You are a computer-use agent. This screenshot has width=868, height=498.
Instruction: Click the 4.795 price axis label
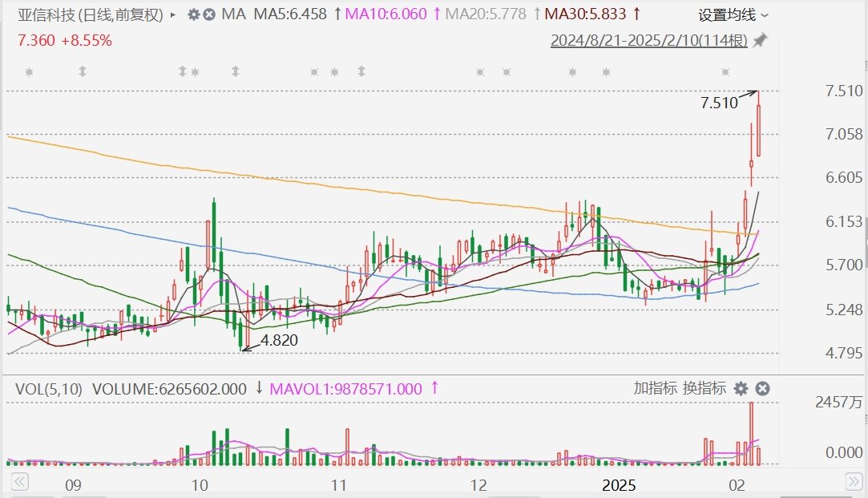(844, 353)
